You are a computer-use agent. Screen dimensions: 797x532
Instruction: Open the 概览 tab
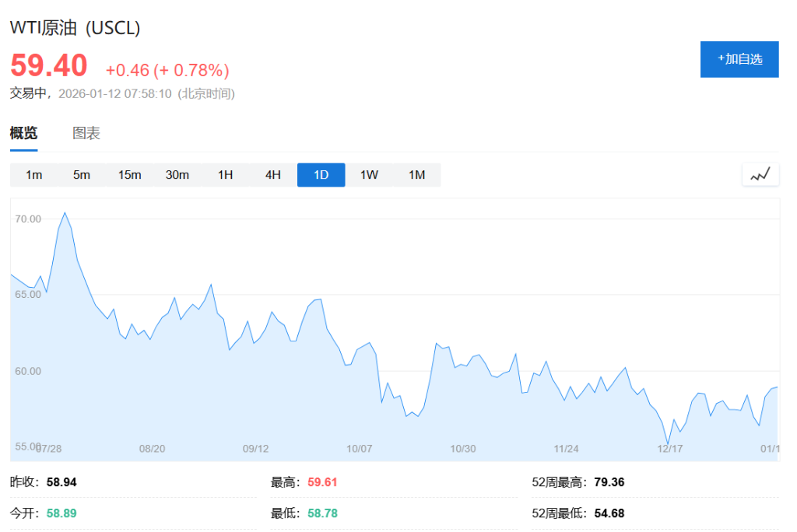[23, 132]
